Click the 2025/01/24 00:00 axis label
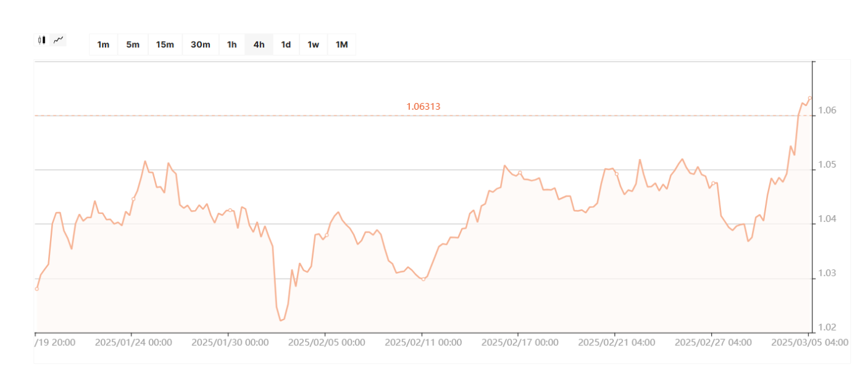The width and height of the screenshot is (868, 370). [133, 342]
